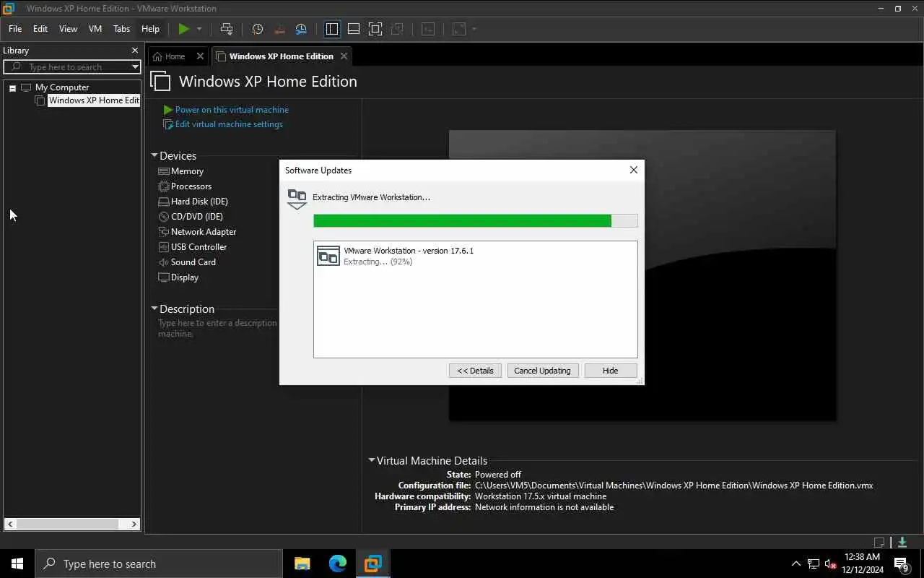Click the Revert to Snapshot toolbar icon
This screenshot has height=578, width=924.
[x=279, y=29]
